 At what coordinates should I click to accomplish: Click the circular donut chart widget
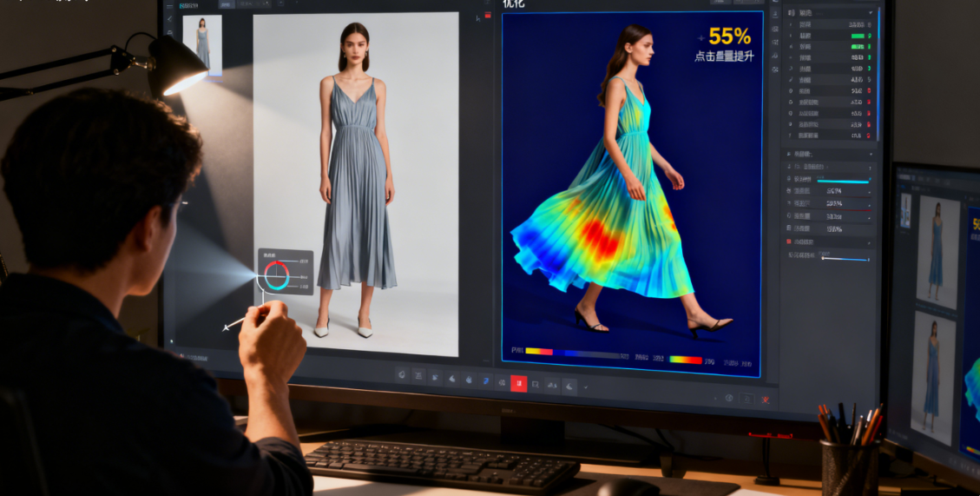[x=277, y=274]
